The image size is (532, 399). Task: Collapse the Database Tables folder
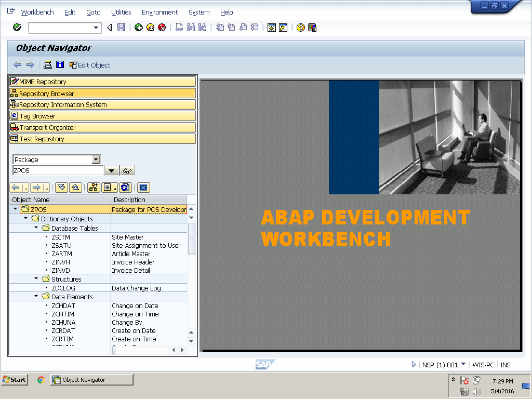[x=36, y=228]
